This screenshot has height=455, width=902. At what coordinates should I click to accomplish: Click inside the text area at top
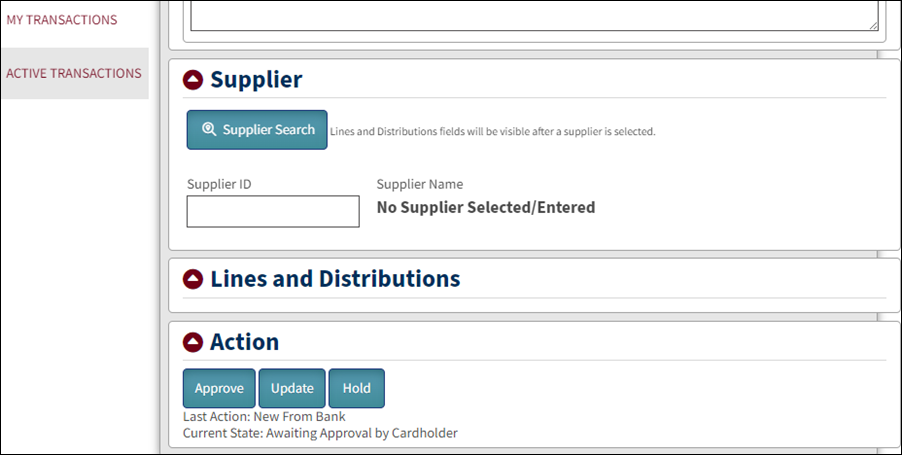click(534, 16)
